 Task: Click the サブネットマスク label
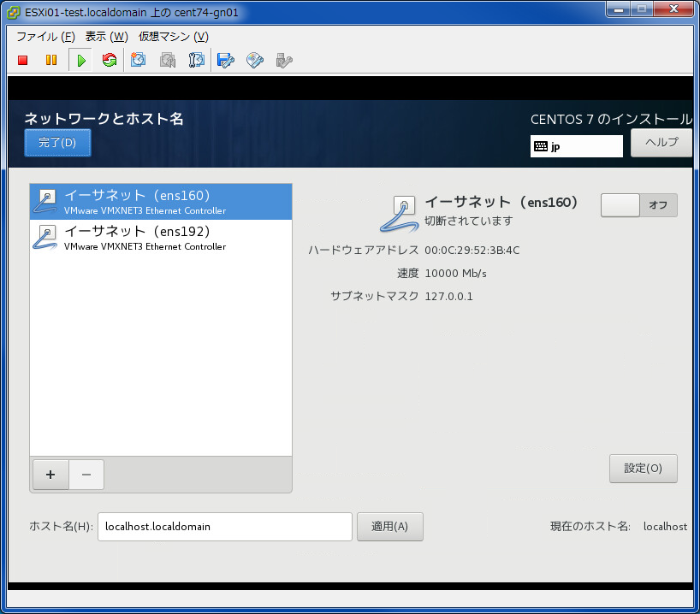[x=375, y=297]
